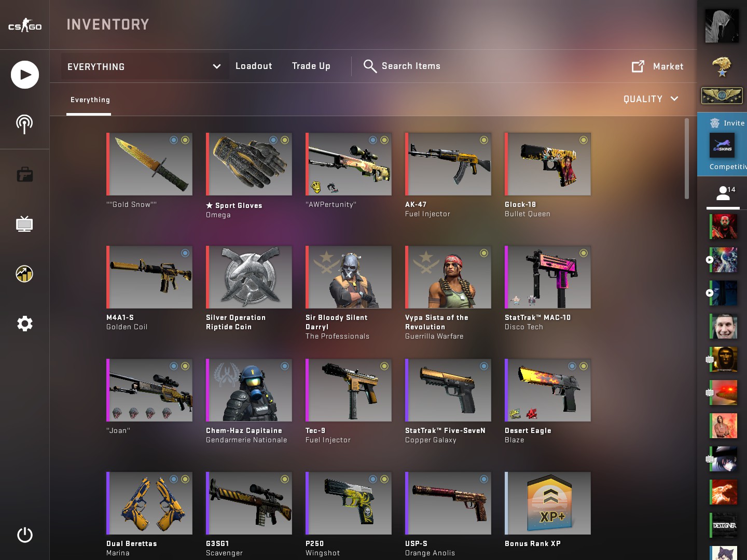Open the inventory briefcase icon

(x=25, y=174)
